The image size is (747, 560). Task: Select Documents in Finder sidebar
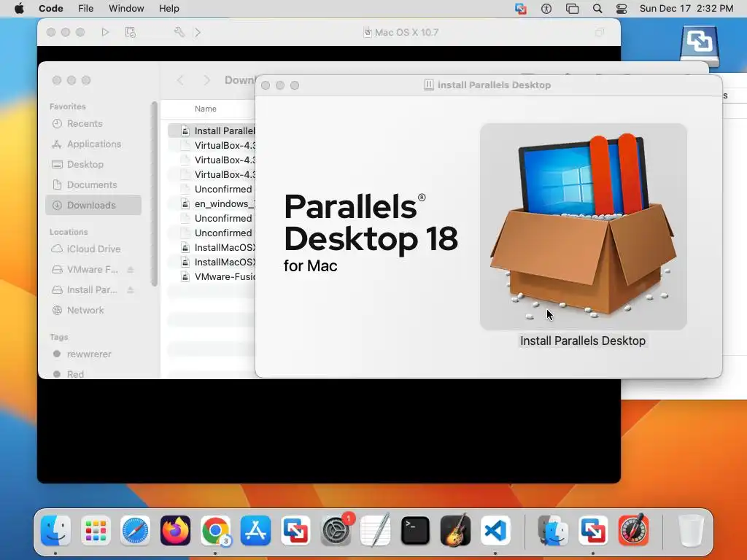tap(93, 184)
